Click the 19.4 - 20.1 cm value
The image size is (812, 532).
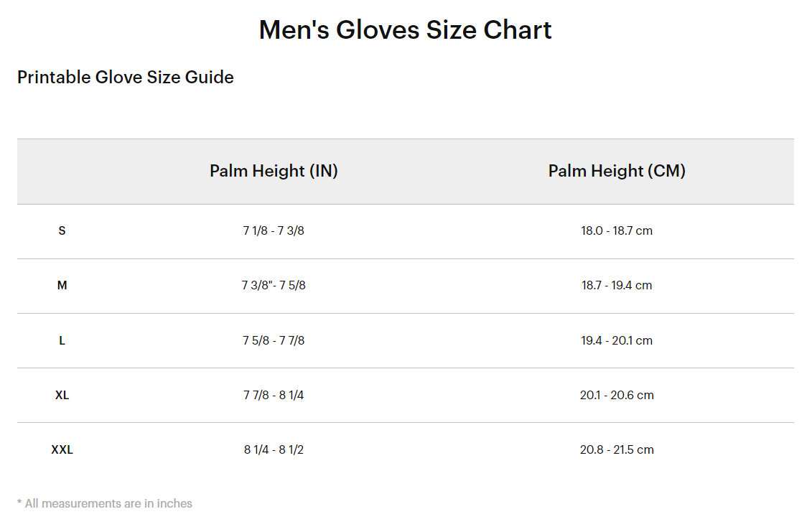click(617, 341)
